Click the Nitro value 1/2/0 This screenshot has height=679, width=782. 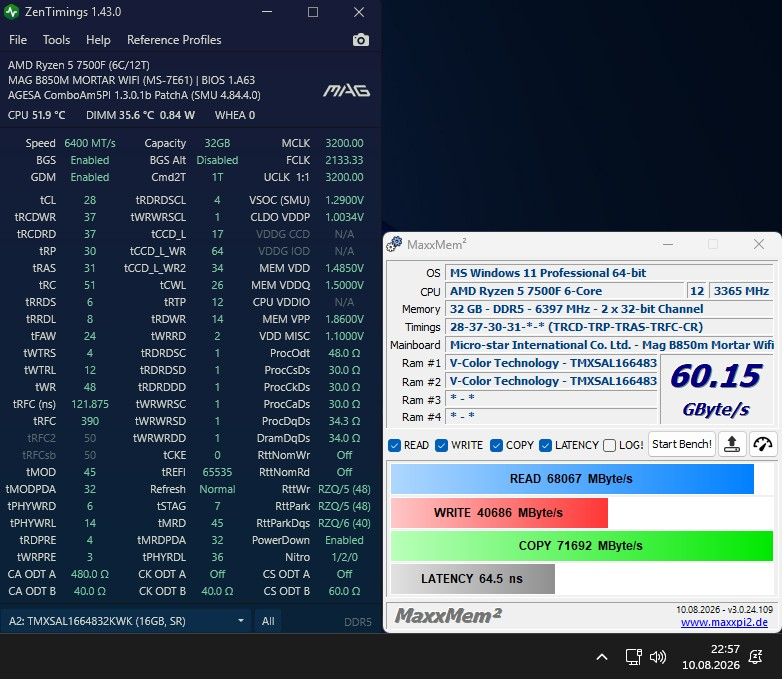(344, 557)
